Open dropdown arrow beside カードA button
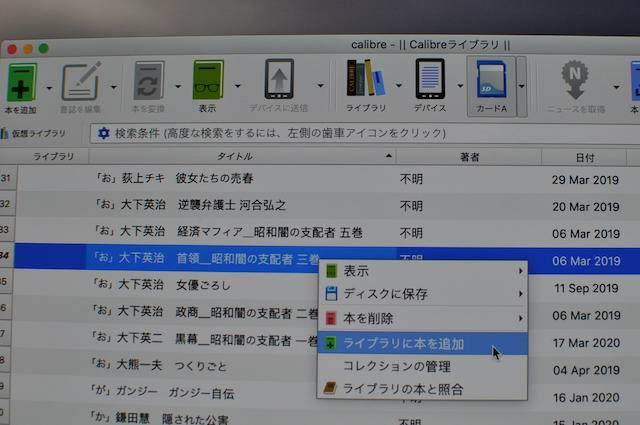 (522, 86)
